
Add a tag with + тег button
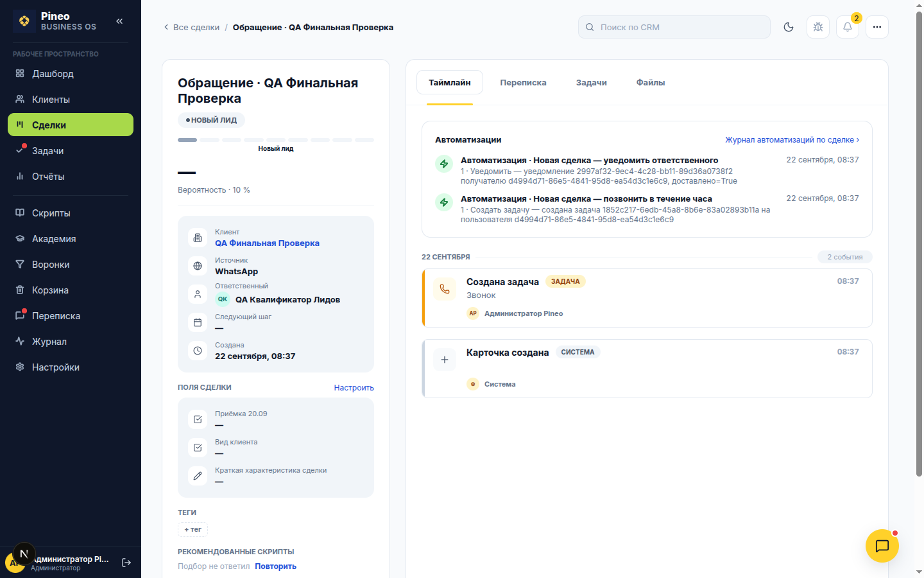193,529
